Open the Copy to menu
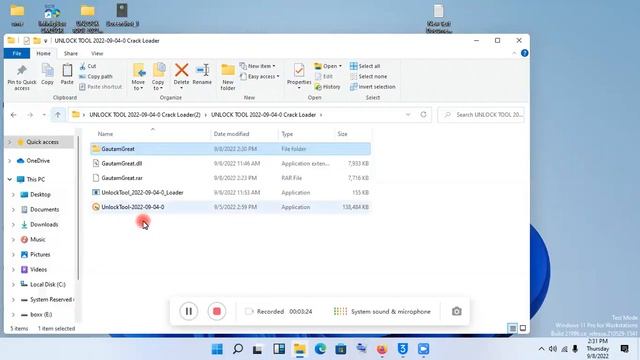Image resolution: width=640 pixels, height=360 pixels. (x=158, y=77)
